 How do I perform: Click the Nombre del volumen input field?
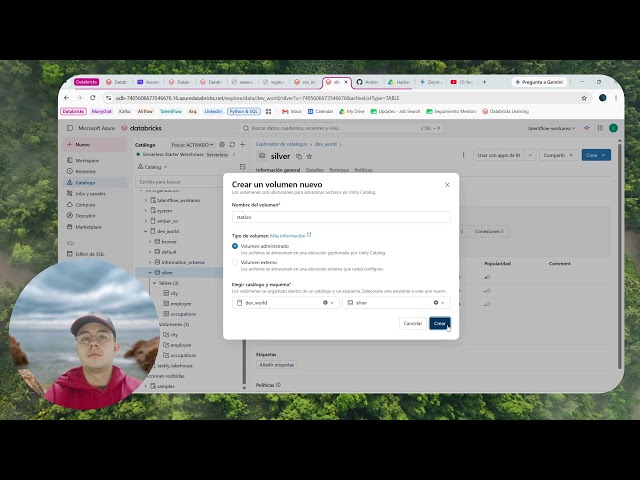click(x=341, y=217)
